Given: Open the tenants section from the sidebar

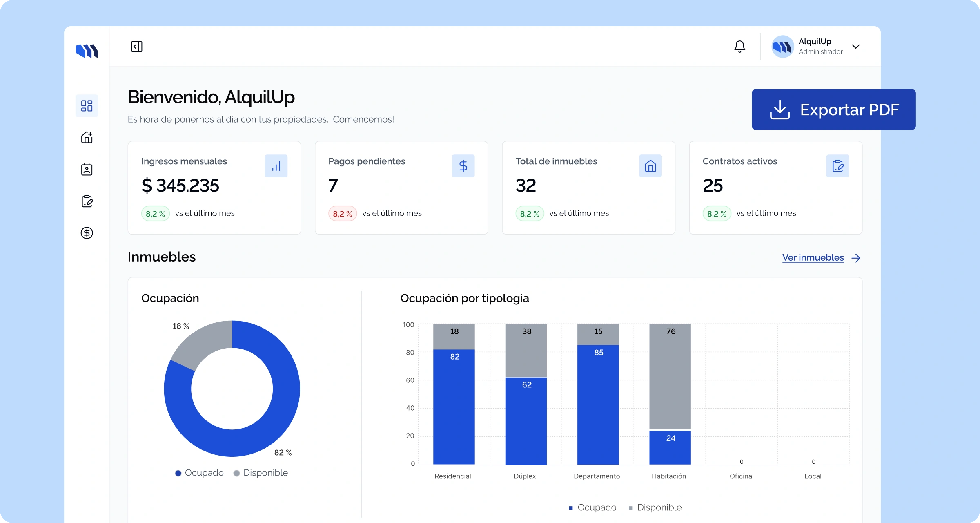Looking at the screenshot, I should [x=87, y=169].
